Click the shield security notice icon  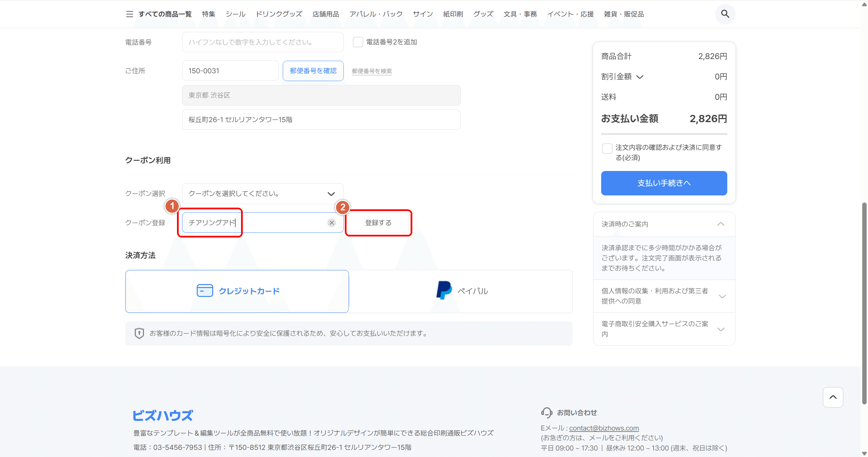click(x=139, y=333)
